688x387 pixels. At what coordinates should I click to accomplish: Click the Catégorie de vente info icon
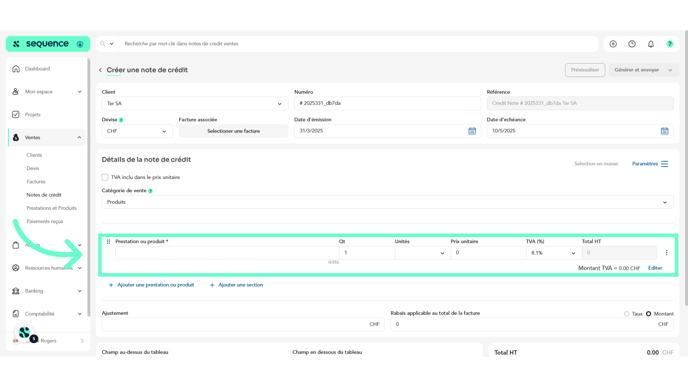[150, 191]
